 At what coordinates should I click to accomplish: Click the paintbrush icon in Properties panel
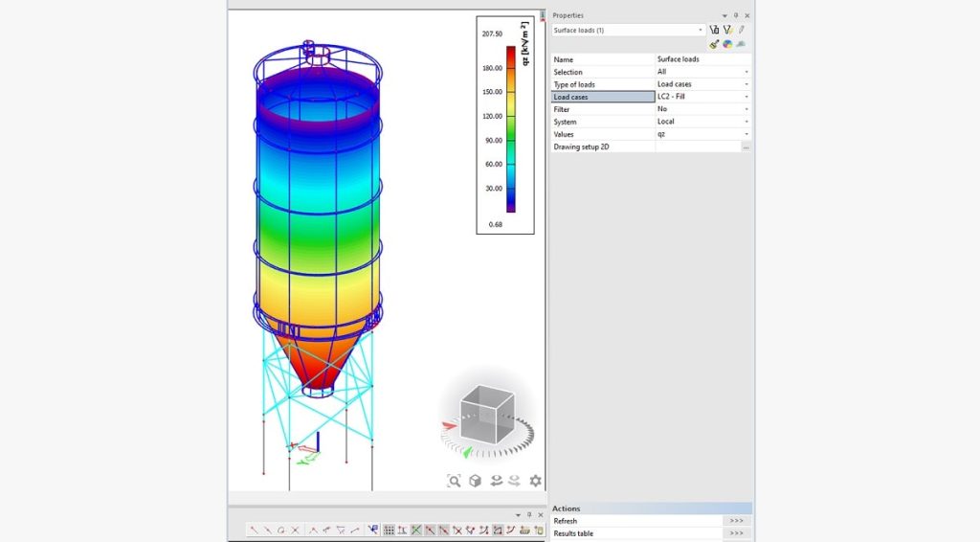point(714,44)
